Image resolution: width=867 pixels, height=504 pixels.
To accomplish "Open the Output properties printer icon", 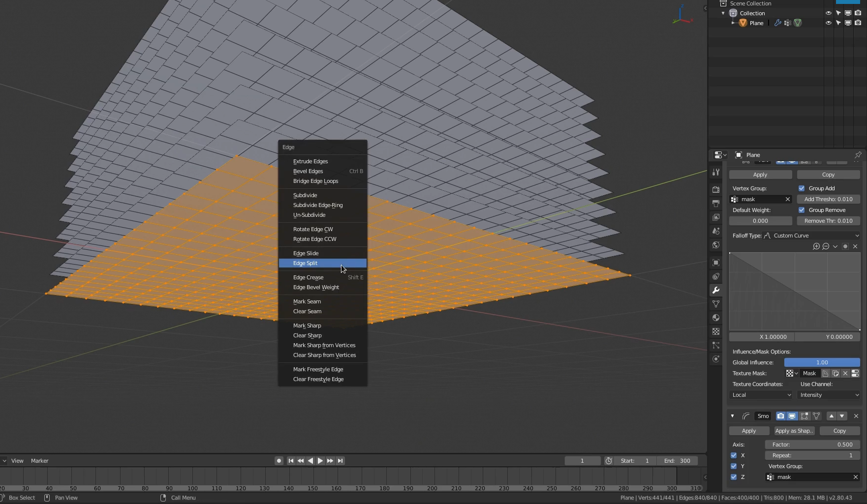I will pos(716,203).
